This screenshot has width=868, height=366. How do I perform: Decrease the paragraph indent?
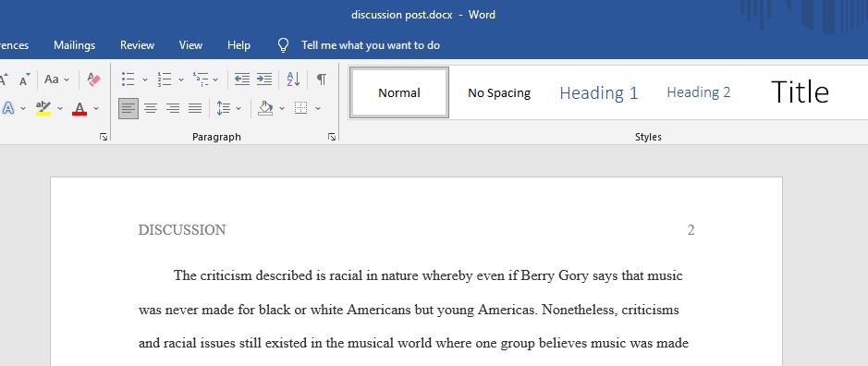pyautogui.click(x=242, y=79)
